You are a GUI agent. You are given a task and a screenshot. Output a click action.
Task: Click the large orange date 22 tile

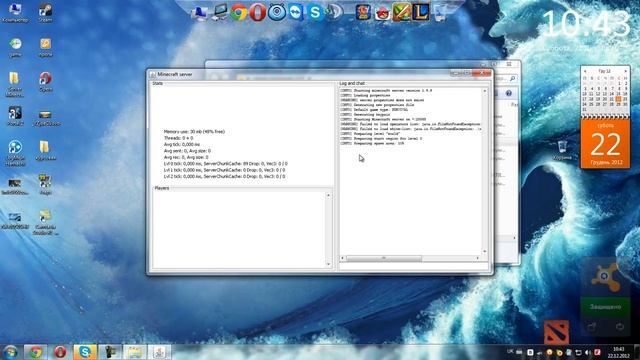tap(605, 144)
